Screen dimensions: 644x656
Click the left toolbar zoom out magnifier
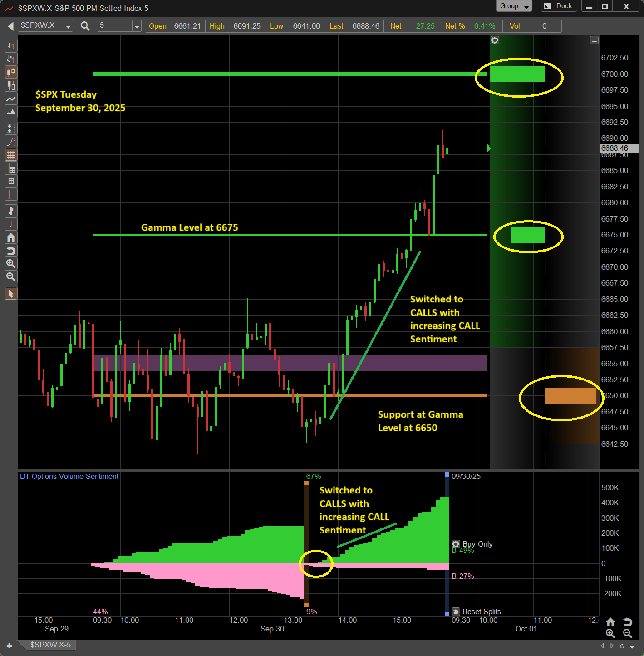click(11, 277)
